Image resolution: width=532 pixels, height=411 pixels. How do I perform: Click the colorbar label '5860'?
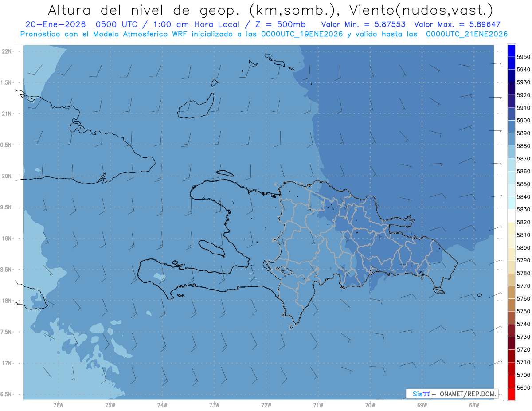coord(523,171)
